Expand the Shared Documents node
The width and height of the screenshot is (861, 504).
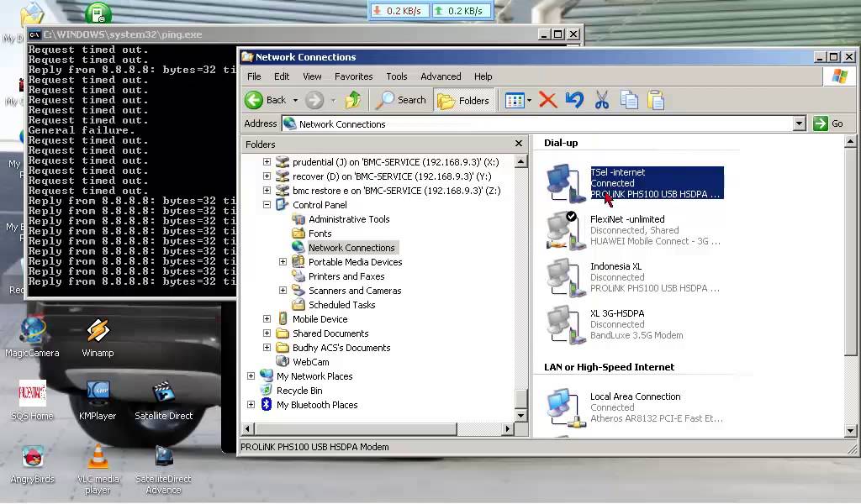267,333
